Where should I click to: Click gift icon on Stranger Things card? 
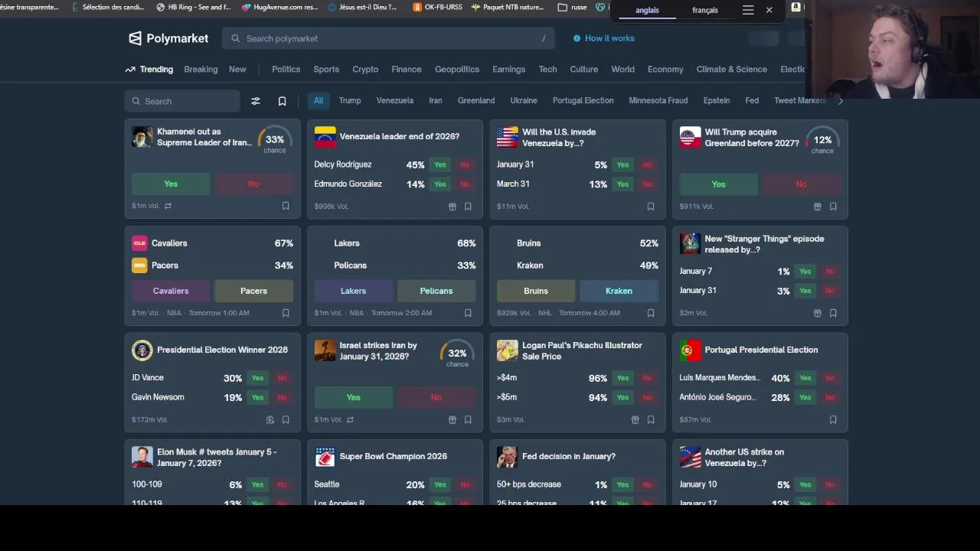click(x=818, y=313)
